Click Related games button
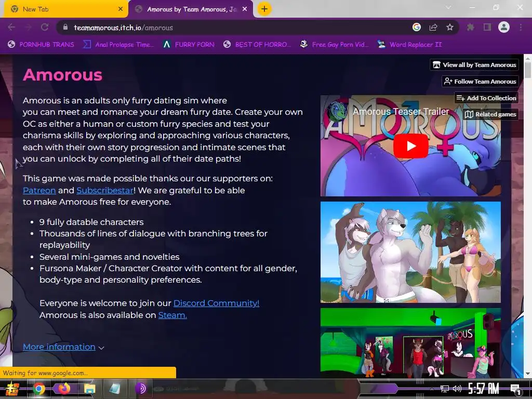 [490, 114]
